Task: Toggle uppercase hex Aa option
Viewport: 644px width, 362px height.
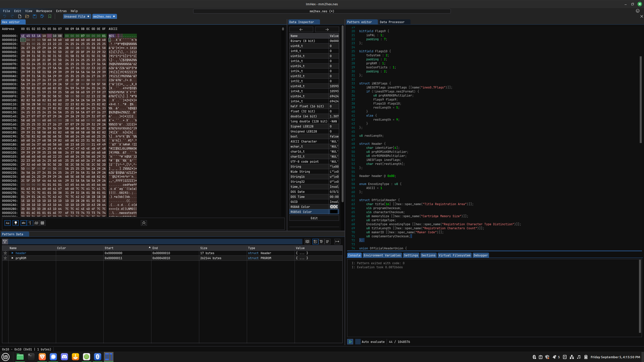Action: (8, 223)
